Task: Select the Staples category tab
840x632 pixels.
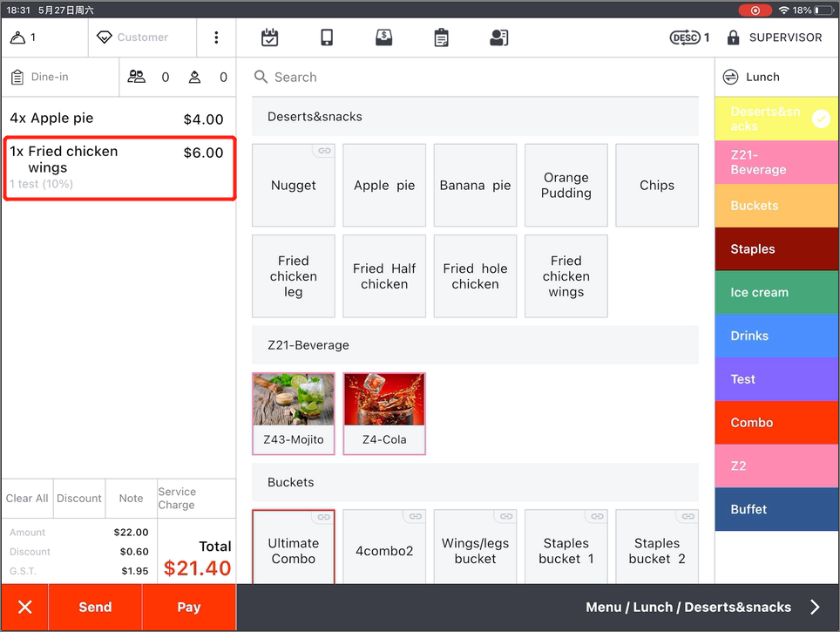Action: coord(776,249)
